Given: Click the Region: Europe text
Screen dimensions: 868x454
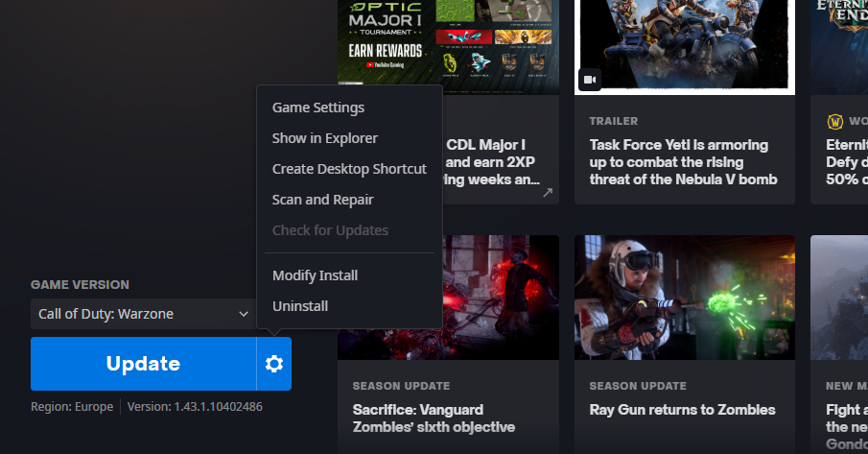Looking at the screenshot, I should (72, 407).
